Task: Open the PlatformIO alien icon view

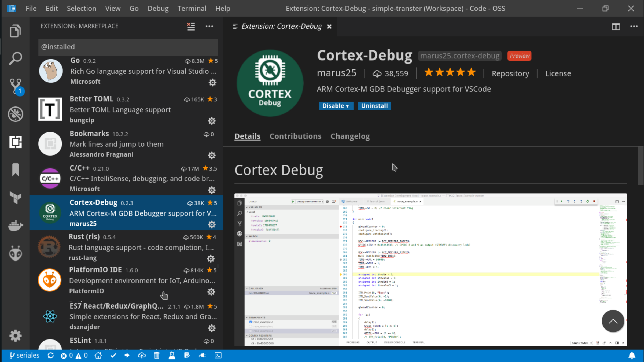Action: tap(15, 253)
